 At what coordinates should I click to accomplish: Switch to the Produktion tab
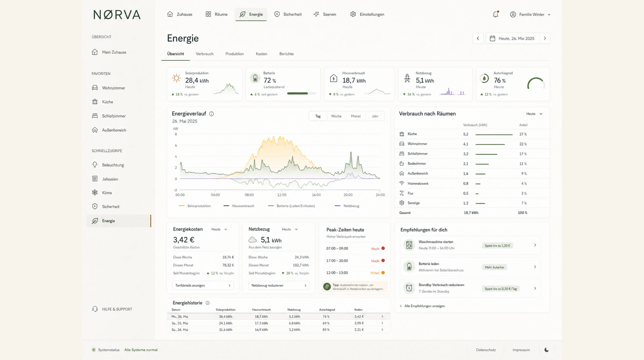tap(235, 54)
